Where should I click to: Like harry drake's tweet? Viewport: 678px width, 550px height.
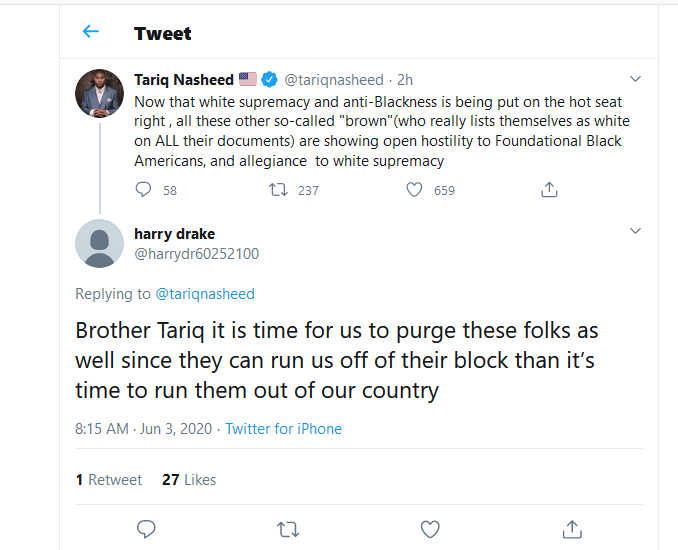tap(430, 529)
